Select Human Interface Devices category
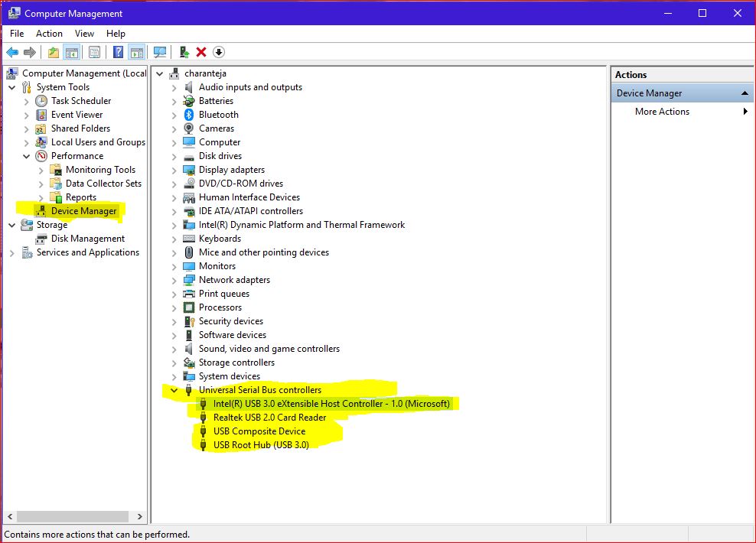Screen dimensions: 756x543 click(249, 197)
